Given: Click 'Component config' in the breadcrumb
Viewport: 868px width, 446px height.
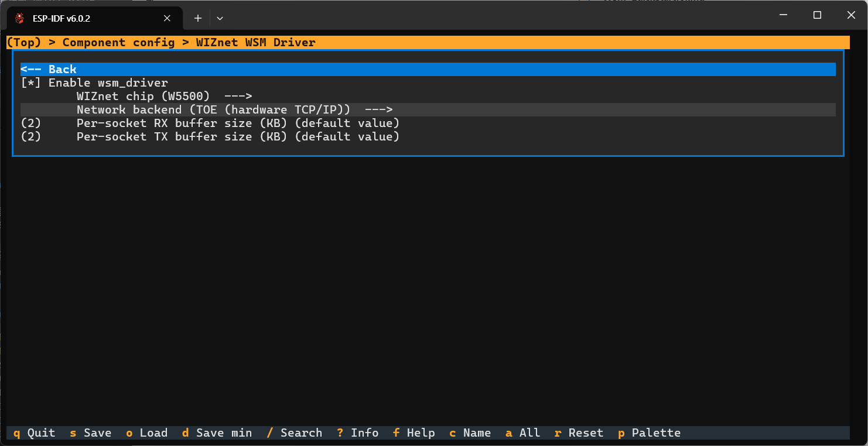Looking at the screenshot, I should pyautogui.click(x=119, y=42).
